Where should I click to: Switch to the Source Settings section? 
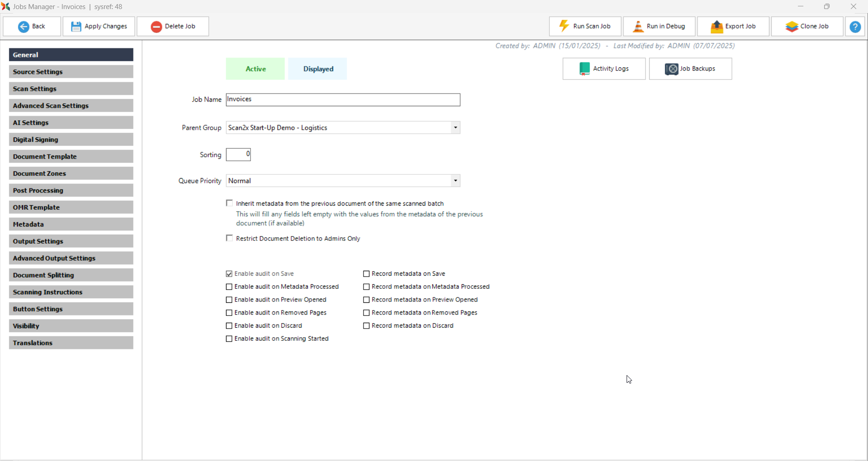(71, 72)
